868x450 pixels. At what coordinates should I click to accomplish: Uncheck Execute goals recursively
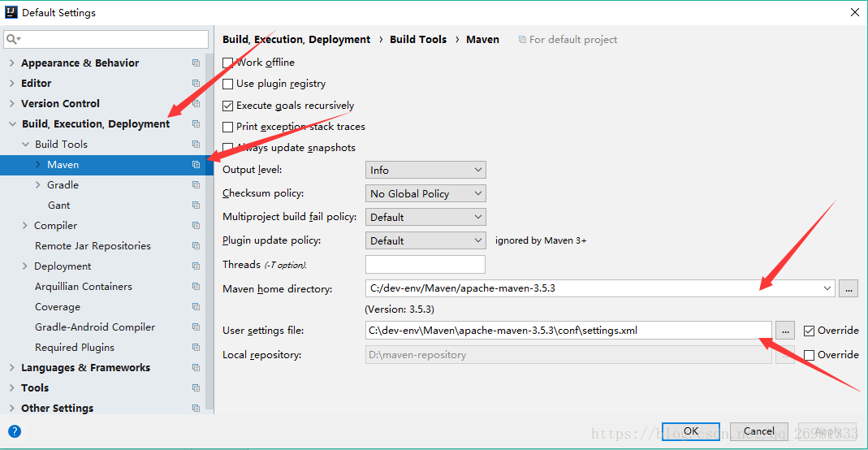227,106
